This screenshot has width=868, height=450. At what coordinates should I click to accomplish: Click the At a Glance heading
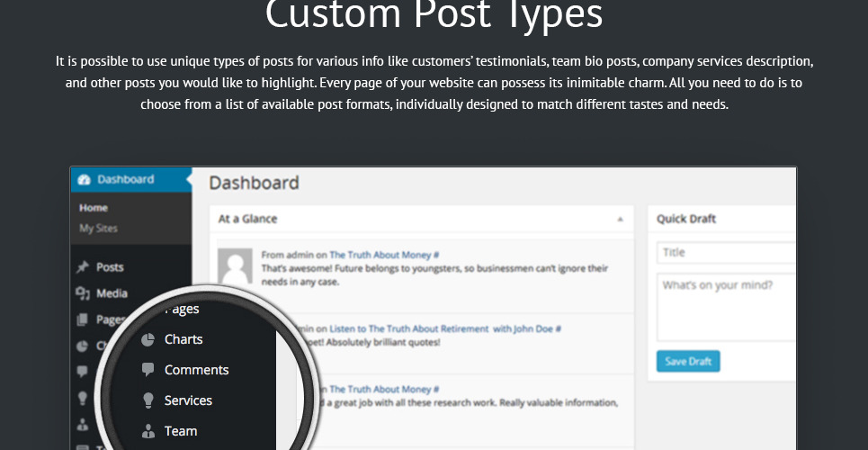[x=247, y=219]
